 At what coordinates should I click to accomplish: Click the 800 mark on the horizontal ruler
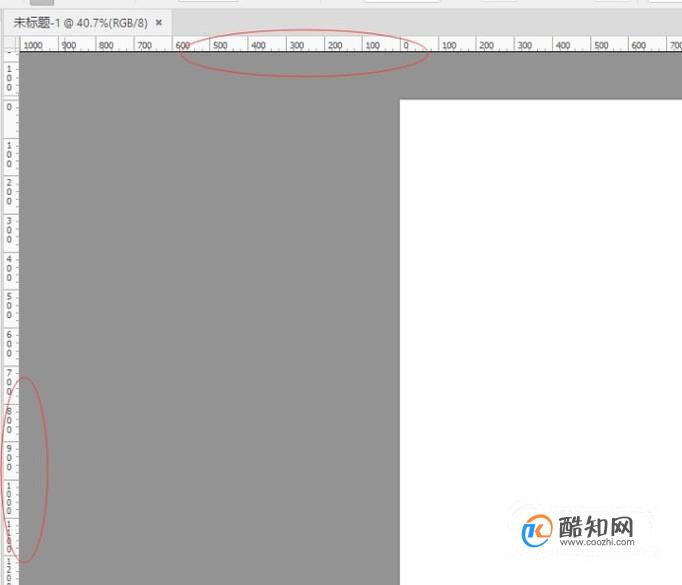106,45
